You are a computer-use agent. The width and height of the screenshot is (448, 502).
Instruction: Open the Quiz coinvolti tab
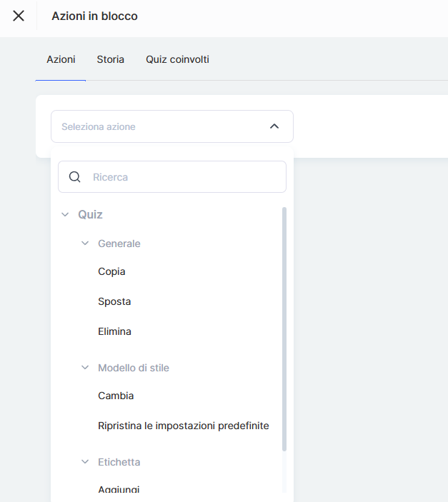click(x=177, y=59)
